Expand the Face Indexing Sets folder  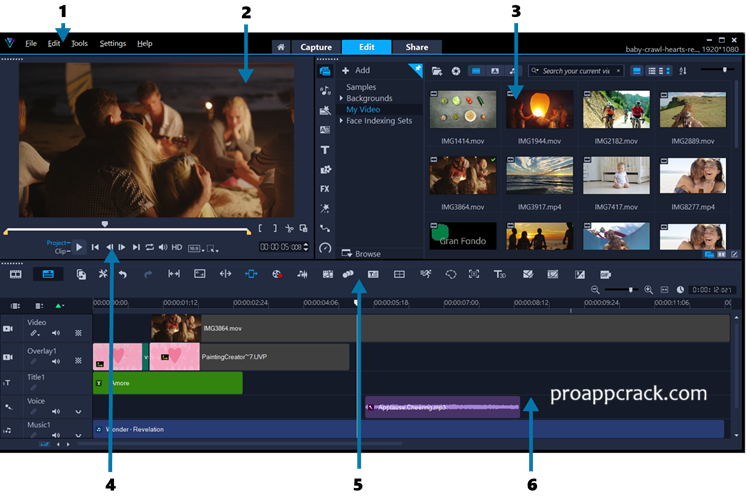tap(341, 121)
